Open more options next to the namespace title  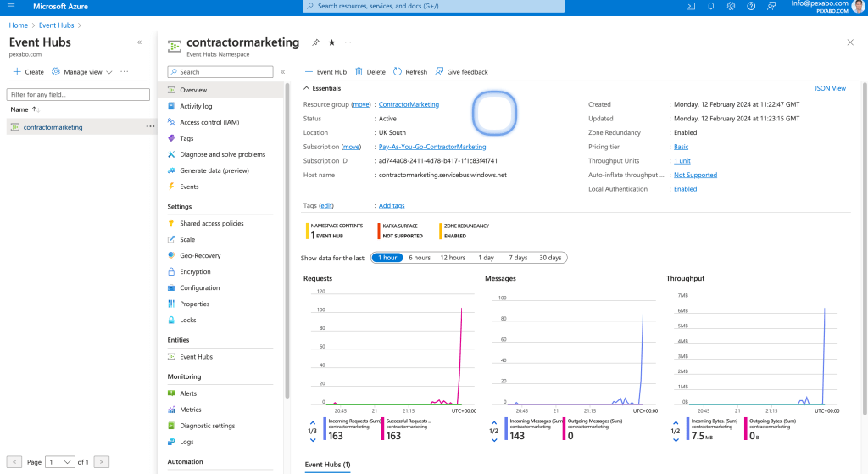(348, 42)
